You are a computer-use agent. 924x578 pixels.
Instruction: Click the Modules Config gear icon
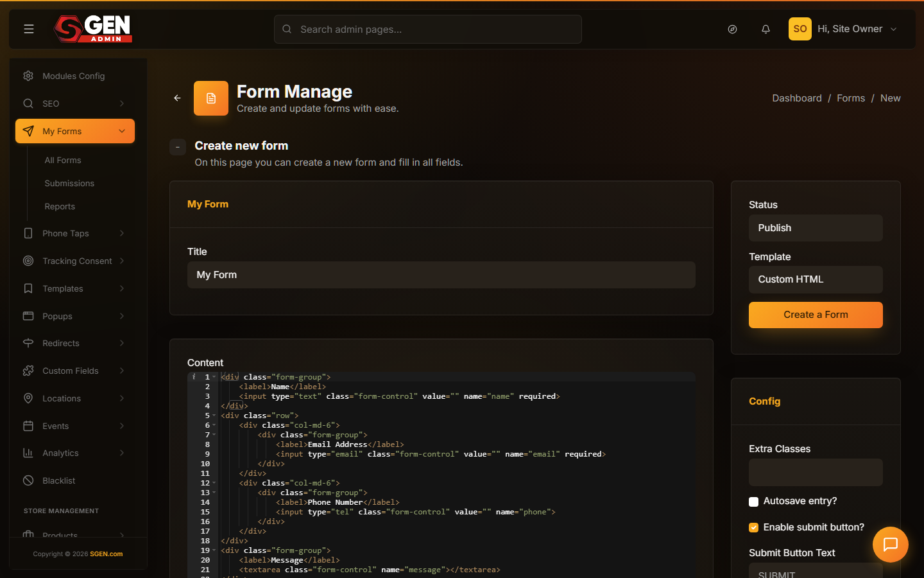coord(28,76)
